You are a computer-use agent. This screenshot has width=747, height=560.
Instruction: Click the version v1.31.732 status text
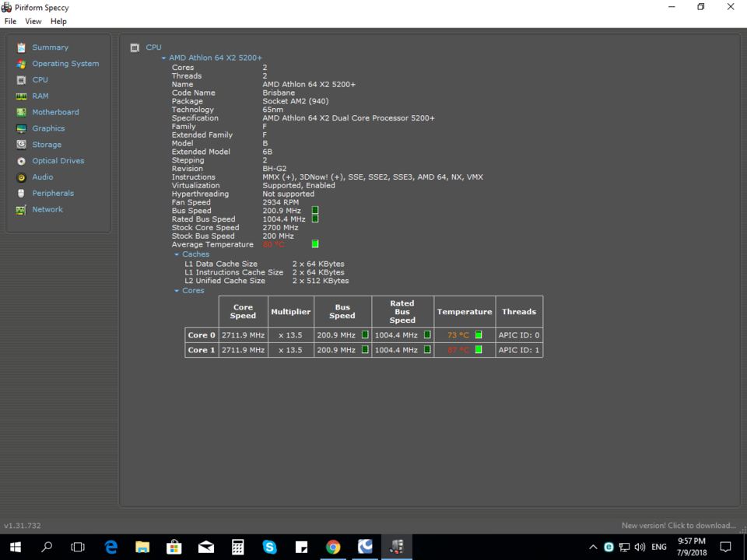coord(23,526)
